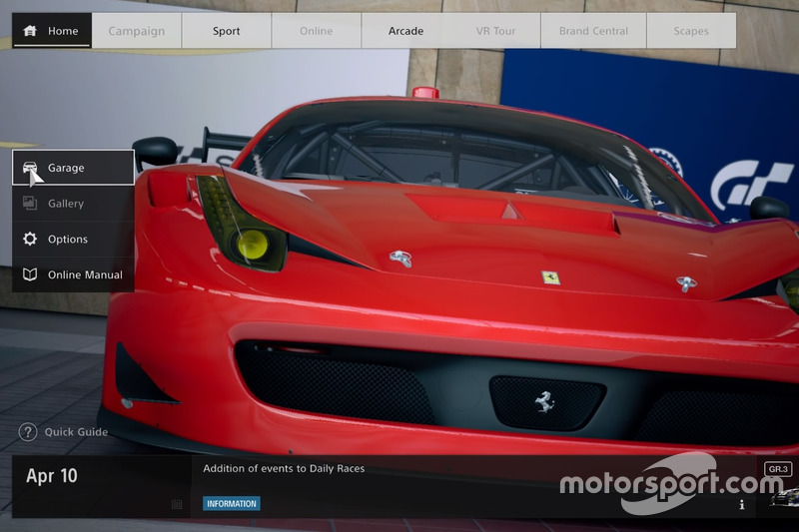Read 'Addition of events to Daily Races' news
799x532 pixels.
coord(284,468)
